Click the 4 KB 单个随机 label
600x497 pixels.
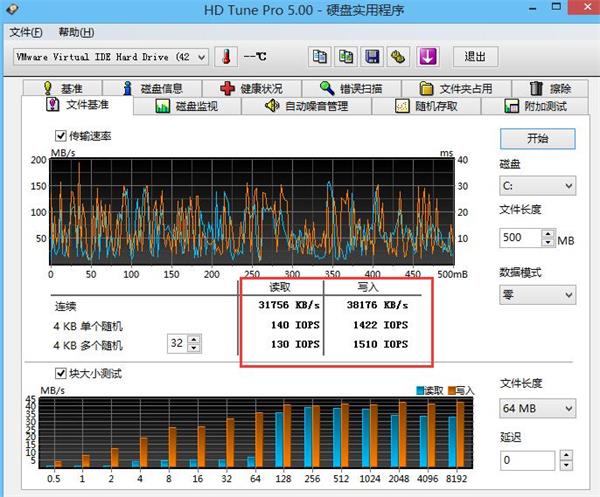88,326
